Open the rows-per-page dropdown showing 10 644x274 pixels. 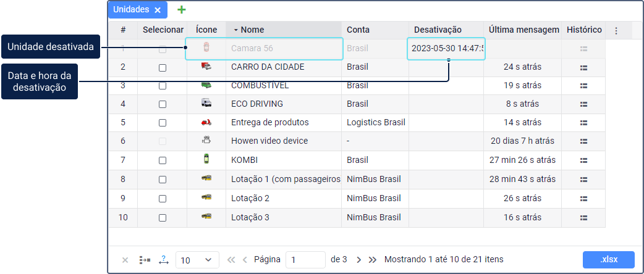197,260
